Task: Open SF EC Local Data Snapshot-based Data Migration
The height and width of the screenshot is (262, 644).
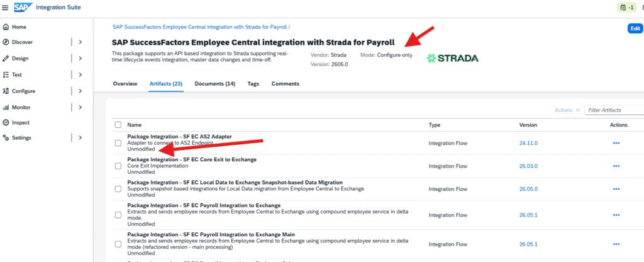Action: pyautogui.click(x=235, y=182)
